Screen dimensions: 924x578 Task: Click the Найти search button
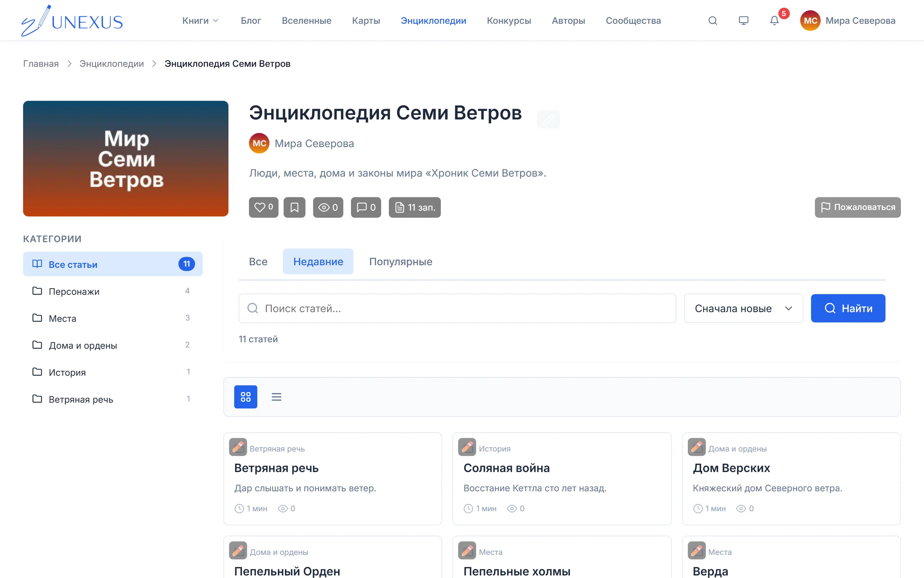click(848, 308)
